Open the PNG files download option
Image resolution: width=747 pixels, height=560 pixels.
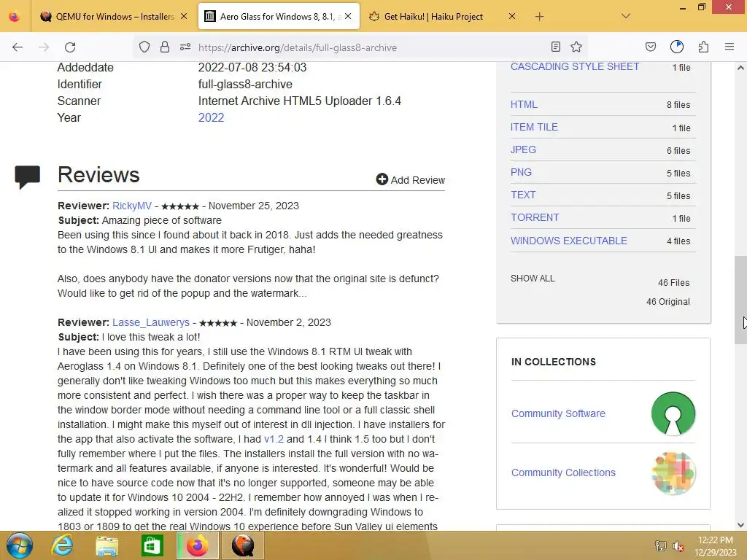click(x=521, y=172)
